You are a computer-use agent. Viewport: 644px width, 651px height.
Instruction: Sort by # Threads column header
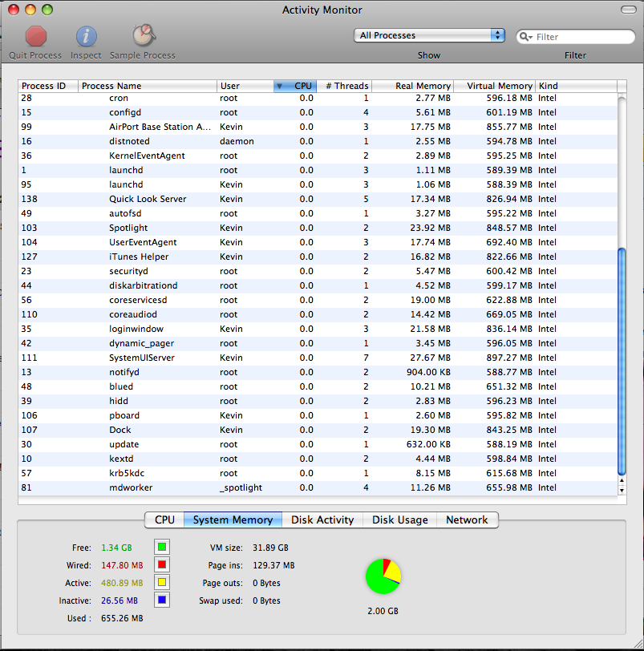tap(344, 86)
